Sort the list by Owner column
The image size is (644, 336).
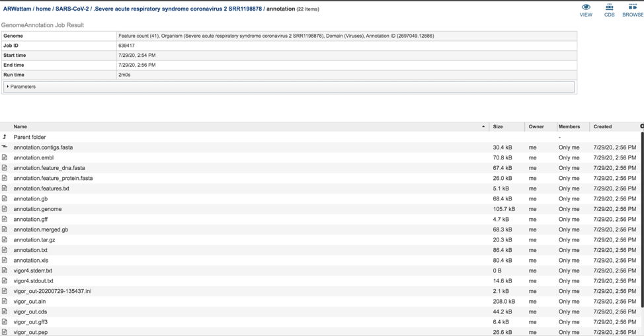pyautogui.click(x=536, y=126)
